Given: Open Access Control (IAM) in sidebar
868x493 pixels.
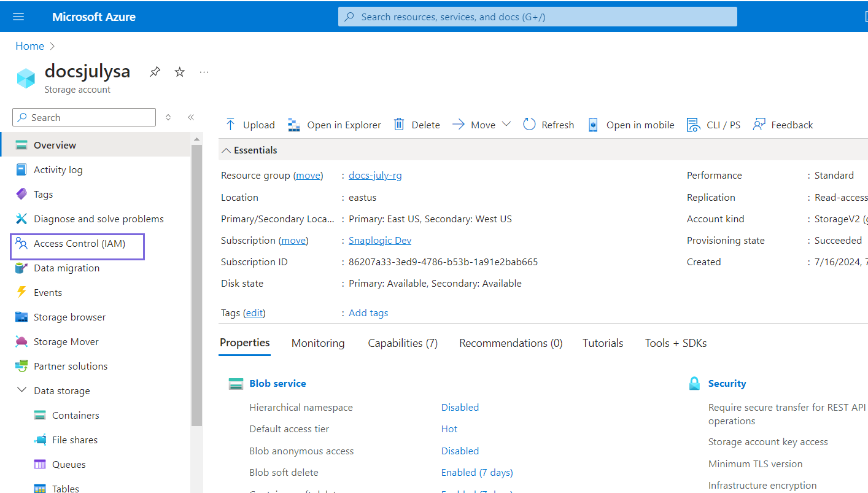Looking at the screenshot, I should point(79,244).
